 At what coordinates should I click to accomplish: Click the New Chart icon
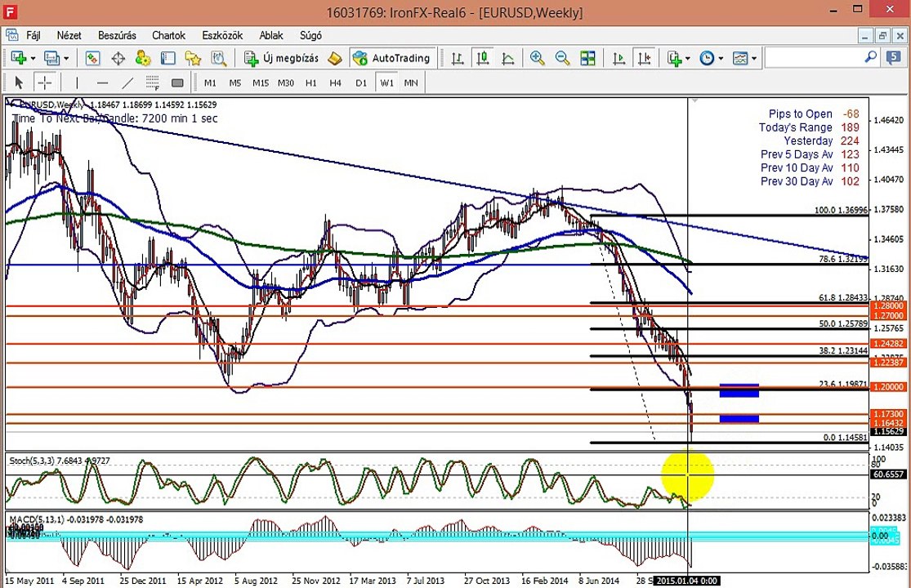[18, 58]
